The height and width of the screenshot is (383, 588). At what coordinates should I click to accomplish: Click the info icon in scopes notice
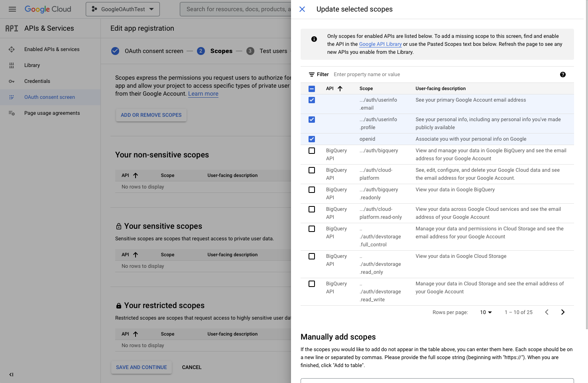point(314,39)
